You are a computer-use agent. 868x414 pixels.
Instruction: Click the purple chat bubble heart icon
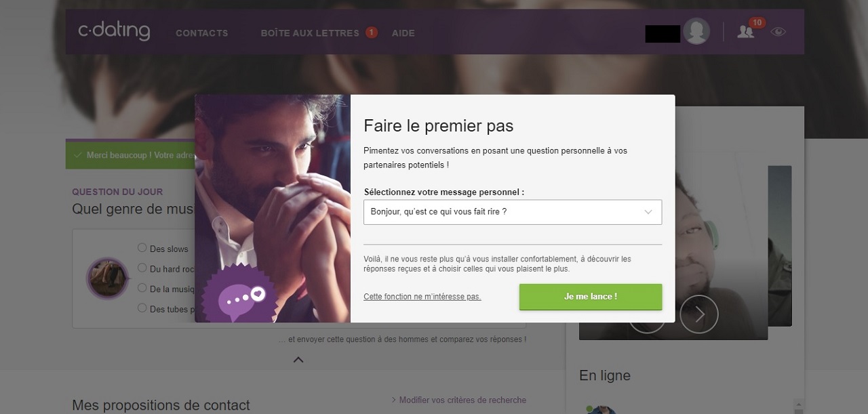[x=240, y=299]
